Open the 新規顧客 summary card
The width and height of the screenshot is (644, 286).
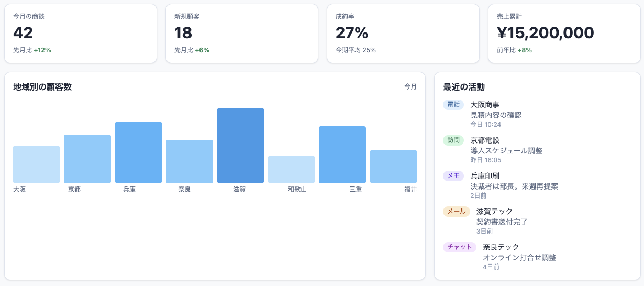coord(242,34)
